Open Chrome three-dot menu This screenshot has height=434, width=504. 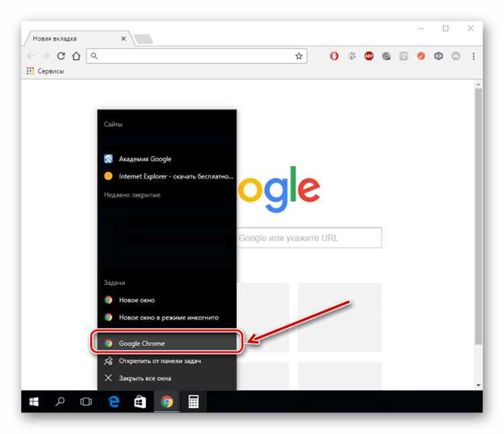click(474, 56)
